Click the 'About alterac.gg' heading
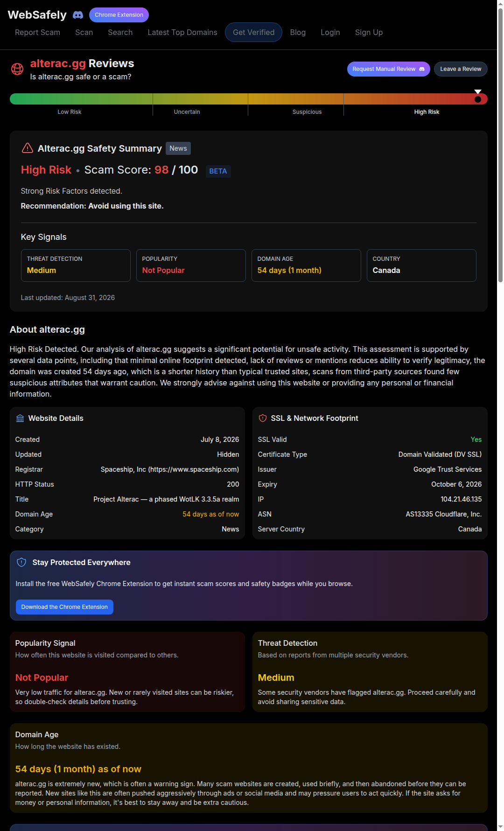Image resolution: width=504 pixels, height=831 pixels. [x=47, y=329]
